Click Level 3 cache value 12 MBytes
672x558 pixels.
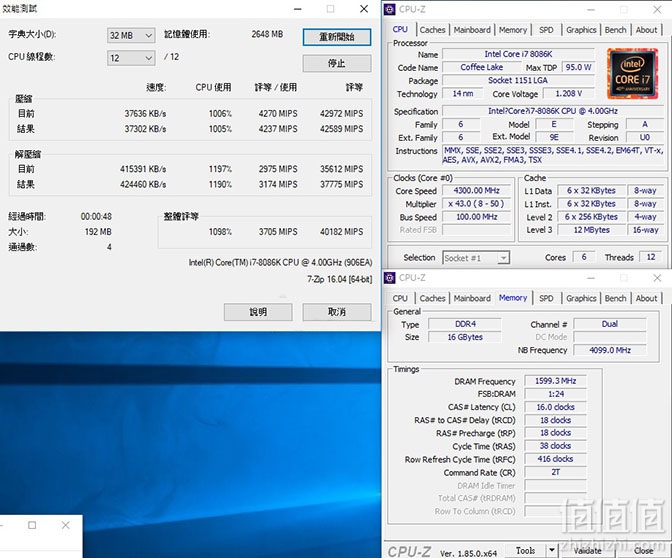tap(591, 230)
